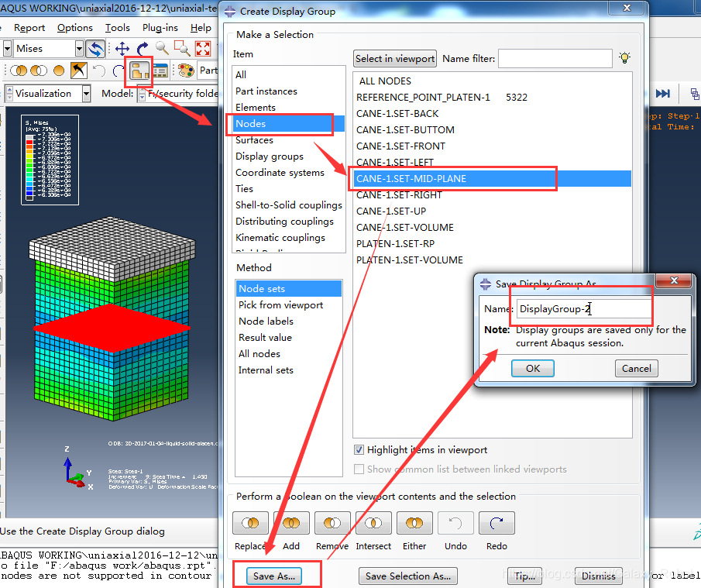The image size is (701, 588).
Task: Click the Save As... button
Action: 274,576
